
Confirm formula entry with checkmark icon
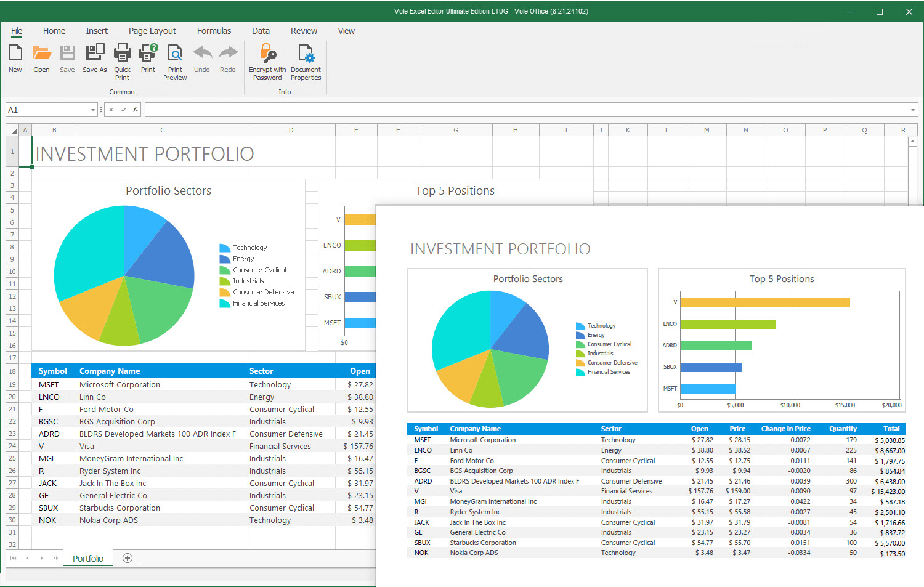click(x=123, y=110)
